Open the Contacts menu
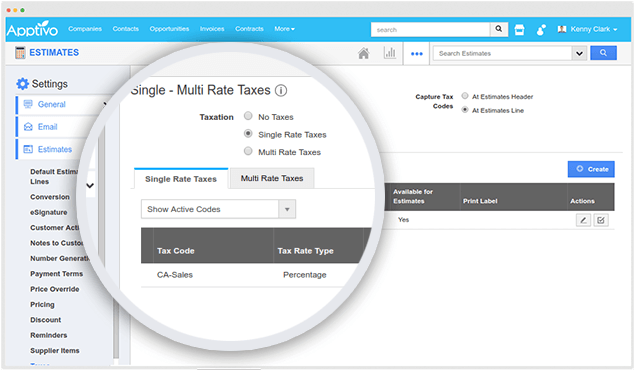This screenshot has height=371, width=635. pos(126,29)
